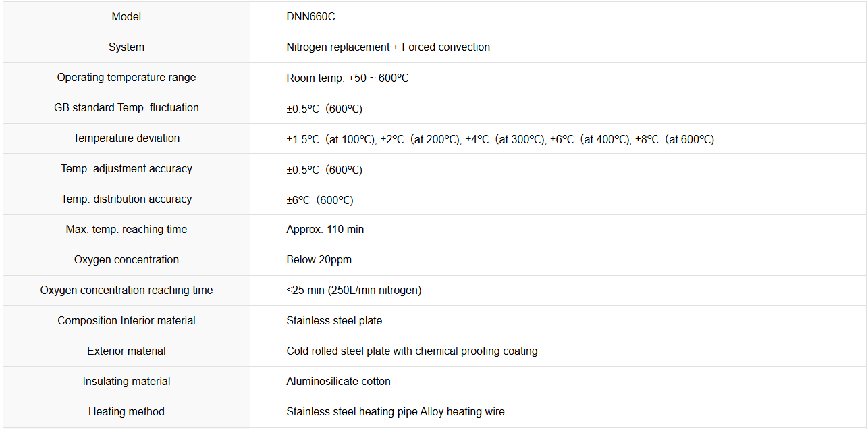
Task: Select Nitrogen replacement + Forced convection text
Action: pos(388,47)
